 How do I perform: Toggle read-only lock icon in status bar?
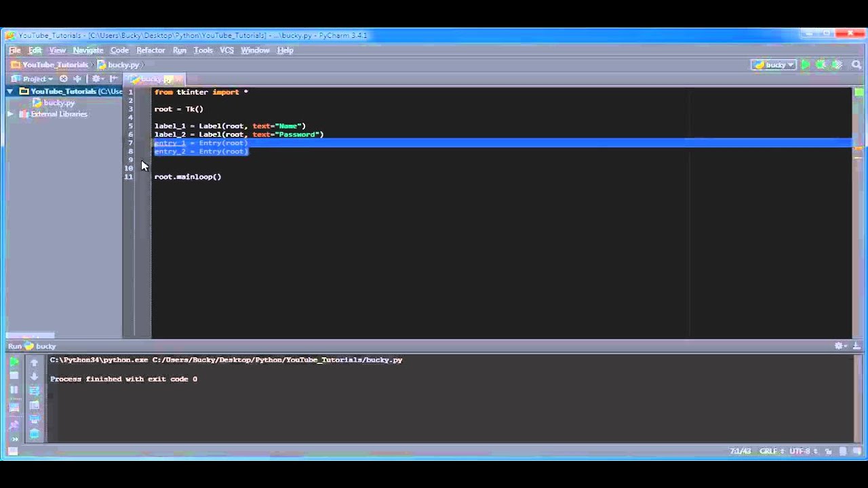[x=827, y=451]
